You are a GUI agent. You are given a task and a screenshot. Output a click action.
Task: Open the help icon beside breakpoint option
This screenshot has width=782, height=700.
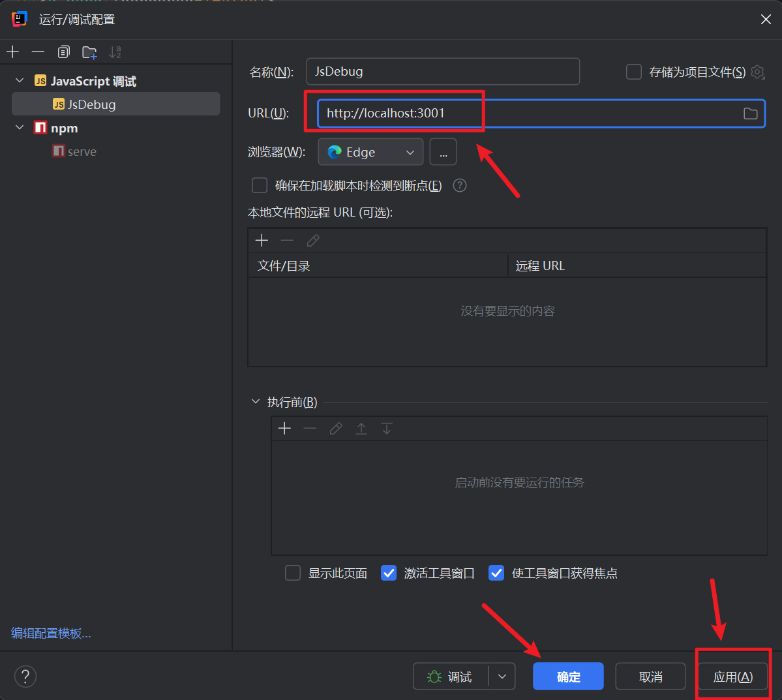tap(460, 185)
